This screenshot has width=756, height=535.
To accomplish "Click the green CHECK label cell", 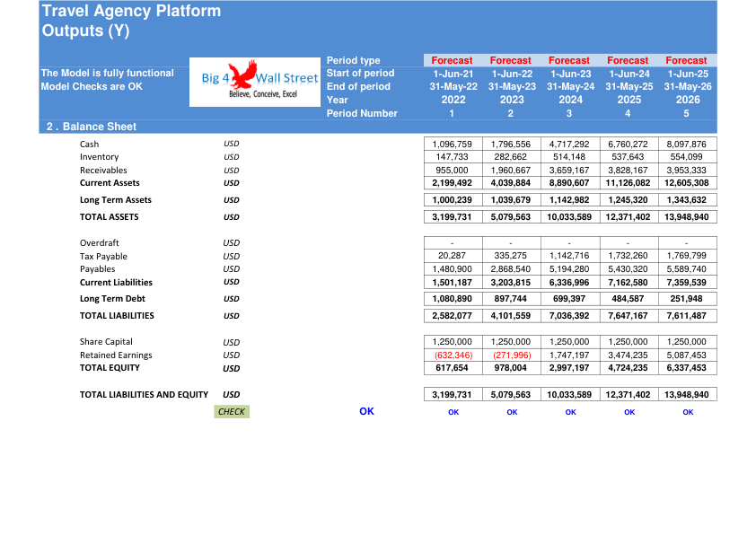I will tap(232, 412).
